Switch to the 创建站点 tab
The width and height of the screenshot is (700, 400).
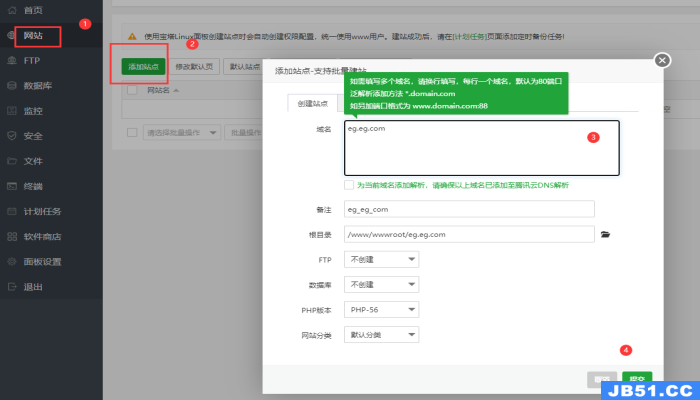point(312,103)
